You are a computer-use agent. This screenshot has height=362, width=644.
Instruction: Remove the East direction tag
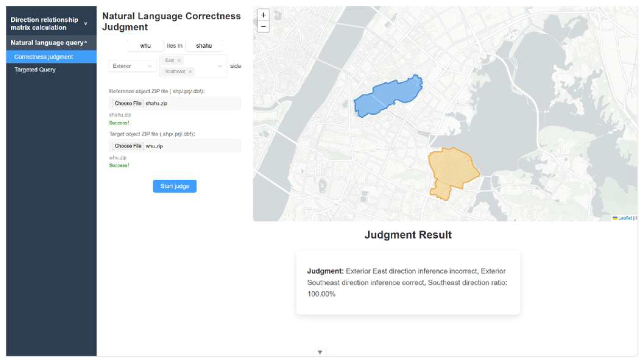click(179, 61)
